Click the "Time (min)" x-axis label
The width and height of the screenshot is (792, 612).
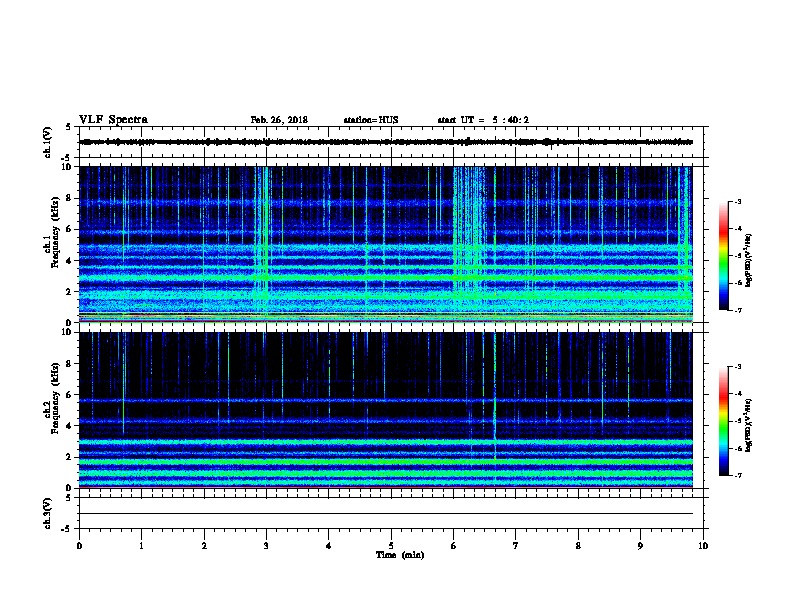(400, 555)
